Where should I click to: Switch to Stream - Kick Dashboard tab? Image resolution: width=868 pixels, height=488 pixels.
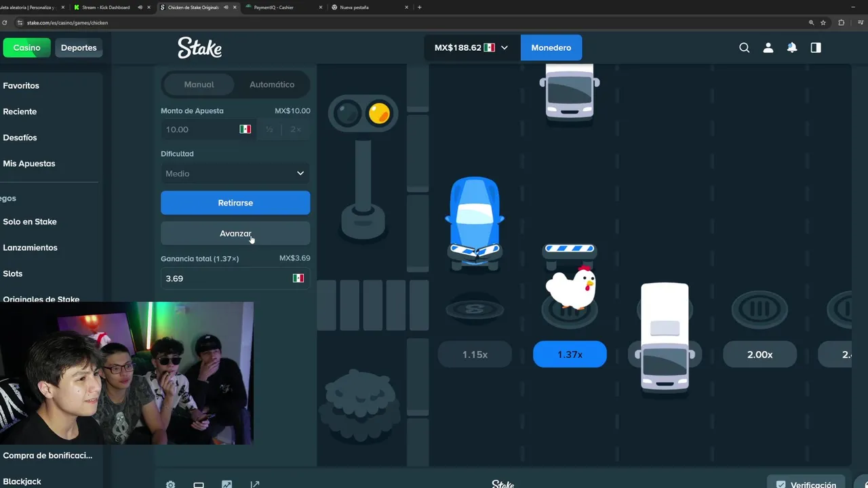(x=105, y=7)
